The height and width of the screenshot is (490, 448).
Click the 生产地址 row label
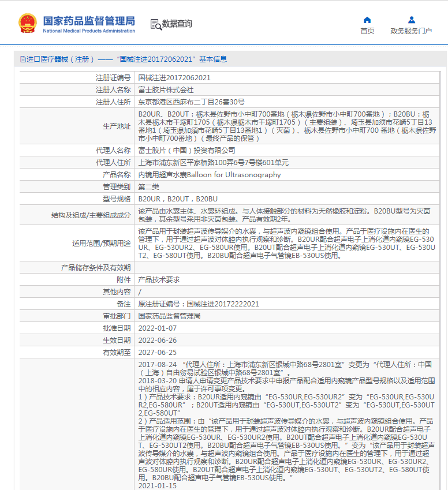pos(117,126)
